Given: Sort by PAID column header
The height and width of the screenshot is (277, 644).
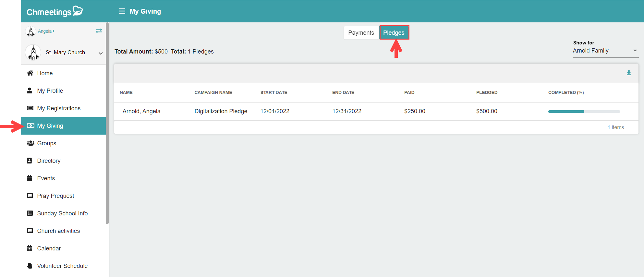Looking at the screenshot, I should coord(409,92).
